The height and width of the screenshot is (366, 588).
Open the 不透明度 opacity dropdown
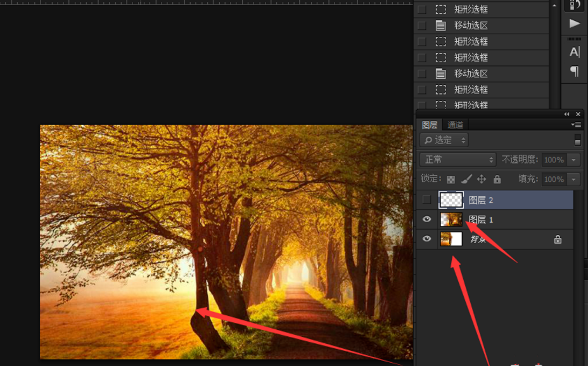click(572, 159)
